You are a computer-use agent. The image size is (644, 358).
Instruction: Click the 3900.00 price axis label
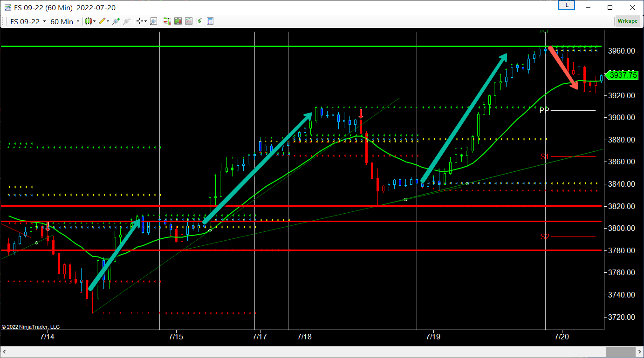tap(622, 117)
